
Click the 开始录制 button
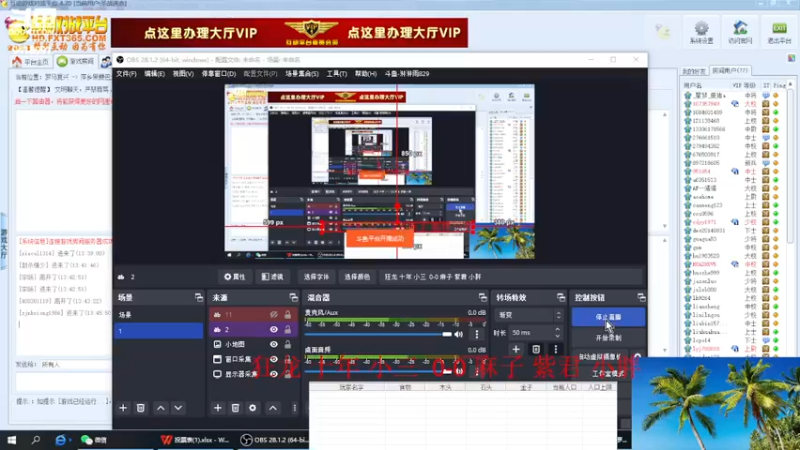pyautogui.click(x=608, y=338)
